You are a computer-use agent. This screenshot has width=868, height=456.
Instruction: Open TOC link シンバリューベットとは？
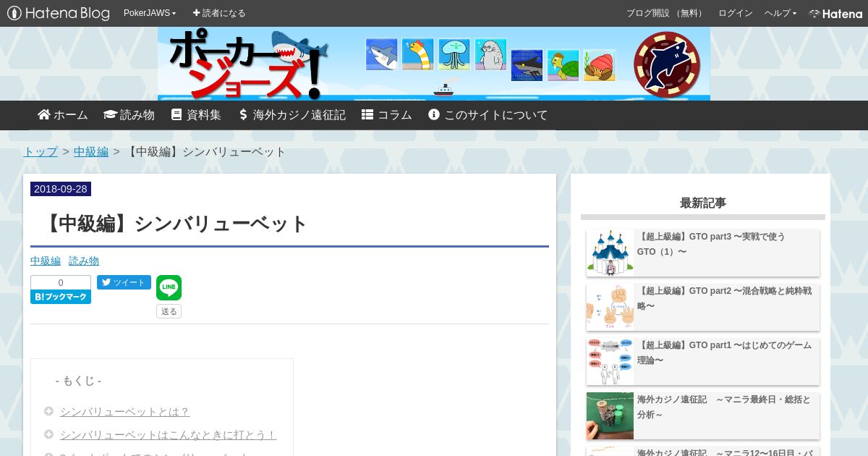(124, 411)
